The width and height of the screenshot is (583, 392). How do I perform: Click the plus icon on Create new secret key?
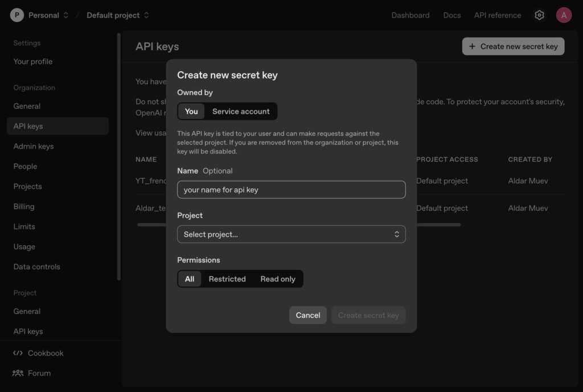[472, 47]
